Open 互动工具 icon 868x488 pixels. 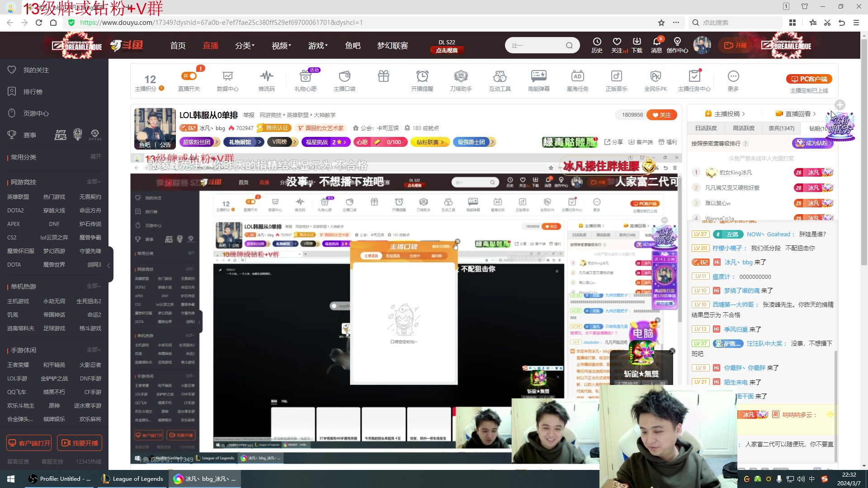pyautogui.click(x=500, y=81)
